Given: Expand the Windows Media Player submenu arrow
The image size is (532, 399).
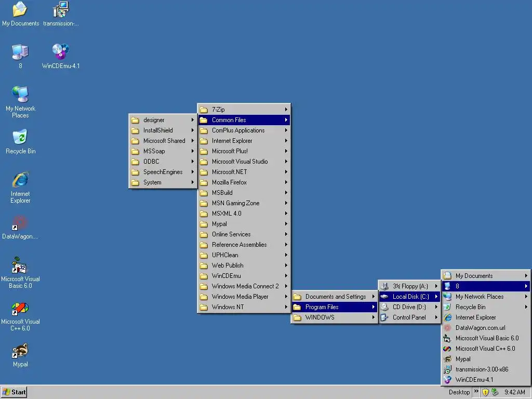Looking at the screenshot, I should 286,297.
